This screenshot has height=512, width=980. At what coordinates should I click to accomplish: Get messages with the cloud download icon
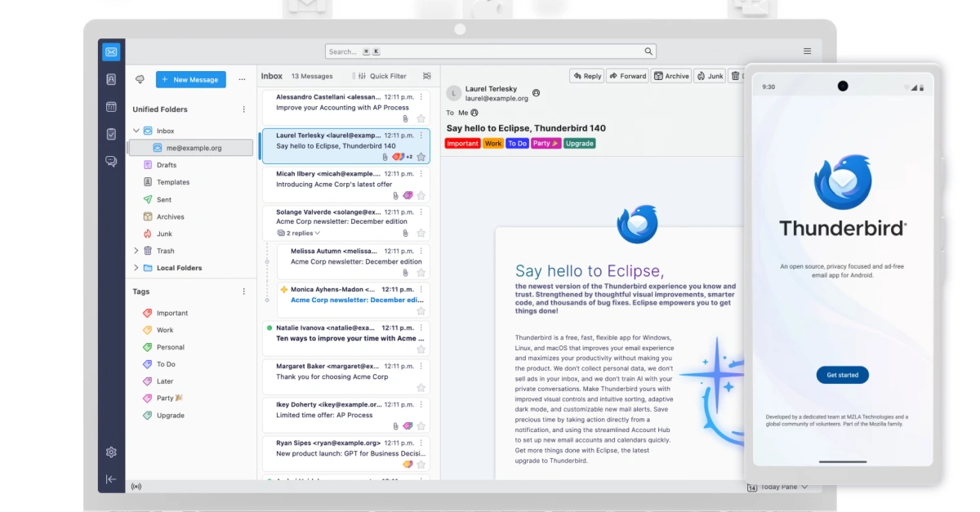140,79
